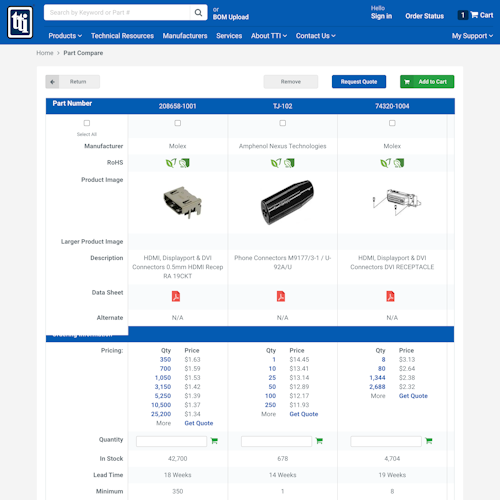Image resolution: width=500 pixels, height=500 pixels.
Task: Select quantity 250 price break for TJ-102
Action: click(x=270, y=405)
